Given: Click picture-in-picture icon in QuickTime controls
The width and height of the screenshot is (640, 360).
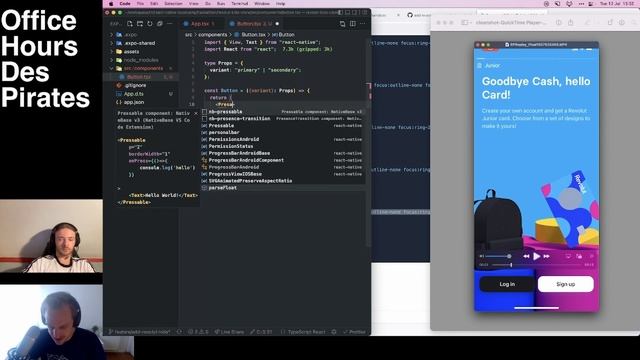Looking at the screenshot, I should [579, 256].
